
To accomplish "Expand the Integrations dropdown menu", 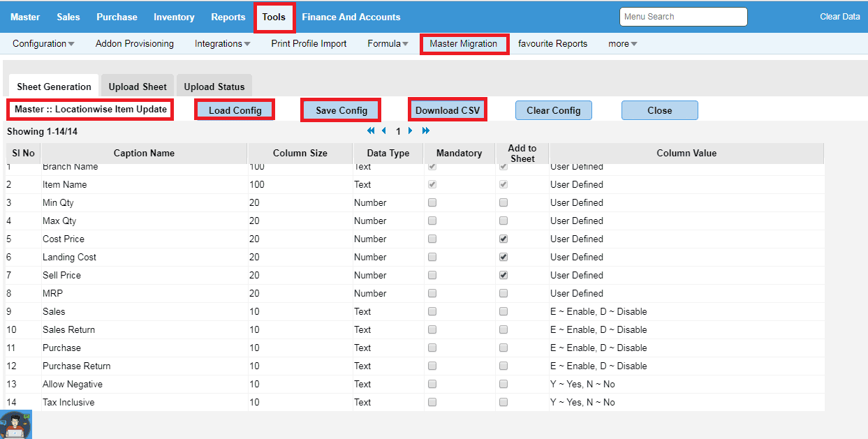I will tap(222, 43).
